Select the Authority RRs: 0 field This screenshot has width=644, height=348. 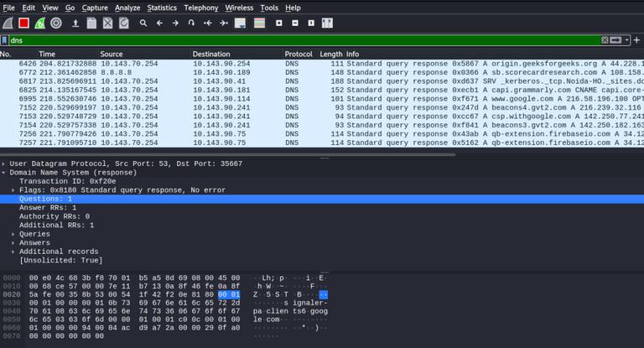point(55,216)
